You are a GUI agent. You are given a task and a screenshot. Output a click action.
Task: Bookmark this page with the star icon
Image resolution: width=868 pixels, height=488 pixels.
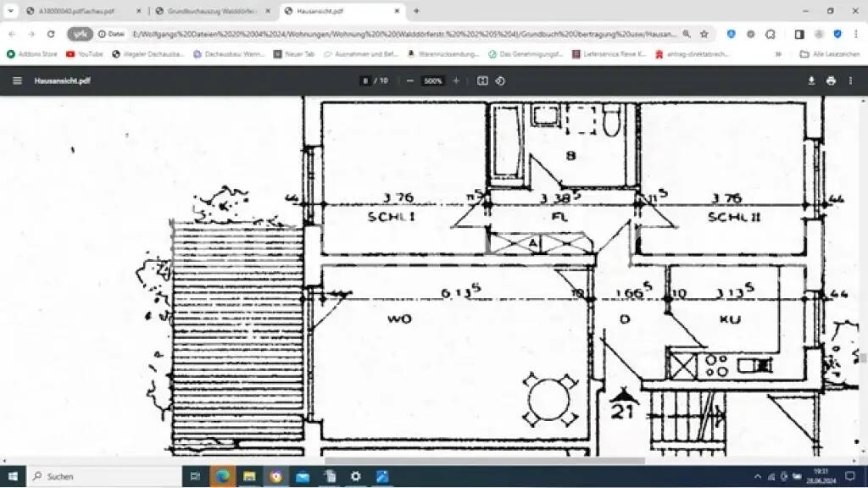pos(704,34)
